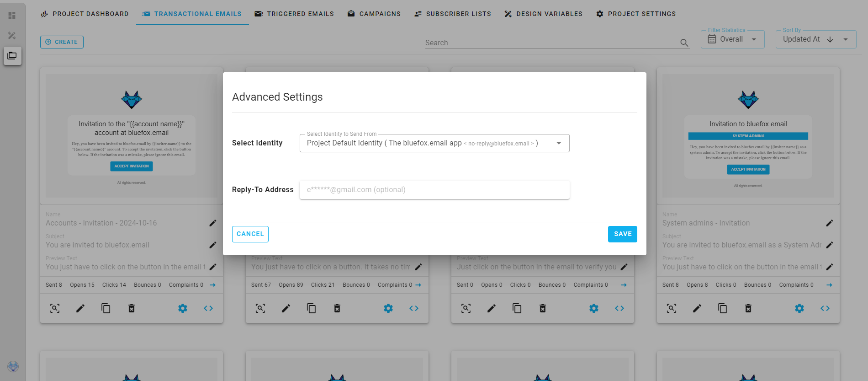This screenshot has width=868, height=381.
Task: Open statistics arrow for the Sent 0 card
Action: coord(624,285)
